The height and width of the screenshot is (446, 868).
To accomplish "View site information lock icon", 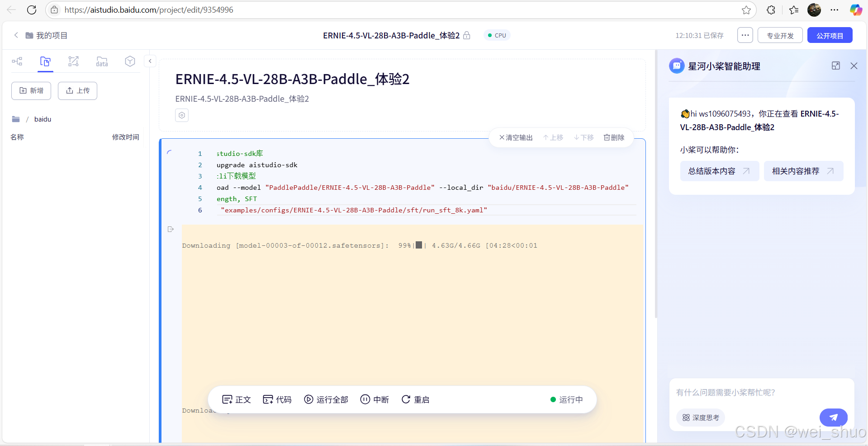I will (x=54, y=10).
